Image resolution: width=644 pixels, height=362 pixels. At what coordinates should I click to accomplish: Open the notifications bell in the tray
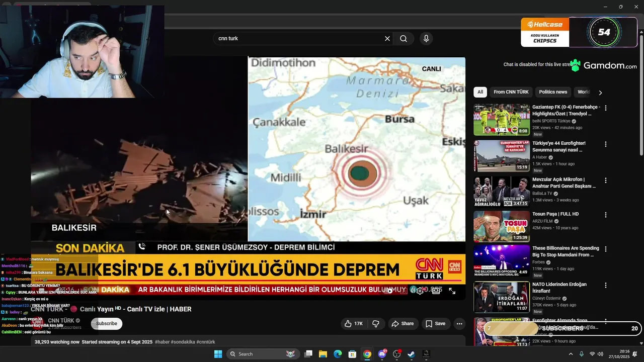(x=635, y=354)
